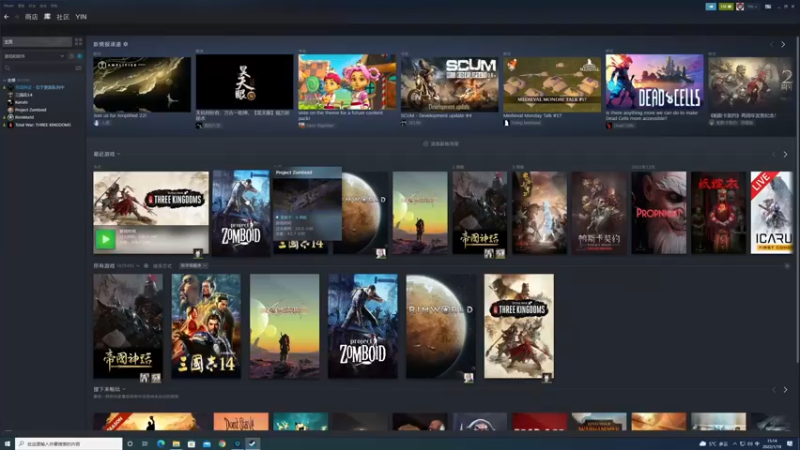Play Three Kingdoms with the green button

[105, 239]
